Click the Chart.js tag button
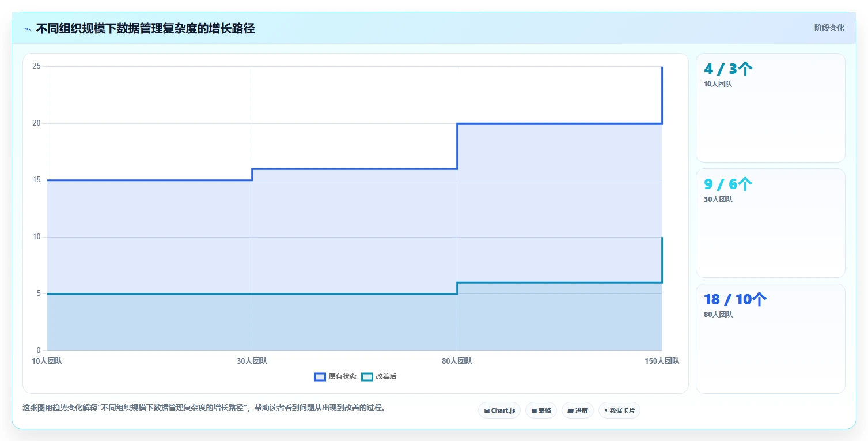 click(x=499, y=410)
